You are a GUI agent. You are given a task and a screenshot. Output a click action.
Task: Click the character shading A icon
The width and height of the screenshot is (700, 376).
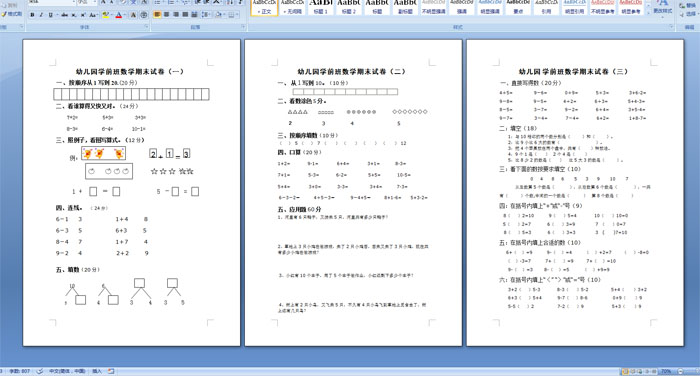(133, 15)
